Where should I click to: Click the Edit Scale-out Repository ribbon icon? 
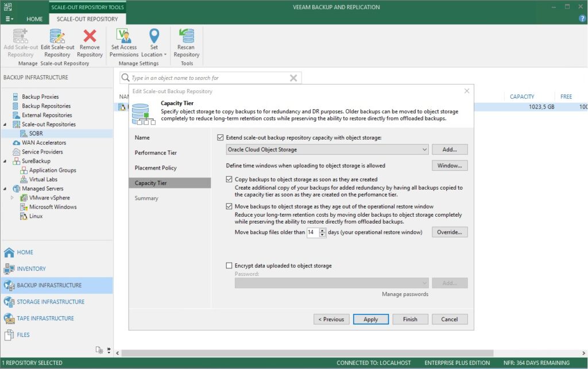click(57, 36)
